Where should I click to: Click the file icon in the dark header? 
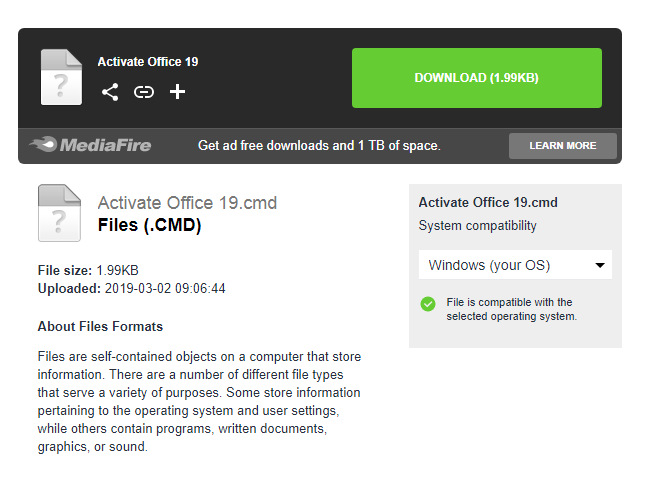click(x=61, y=77)
